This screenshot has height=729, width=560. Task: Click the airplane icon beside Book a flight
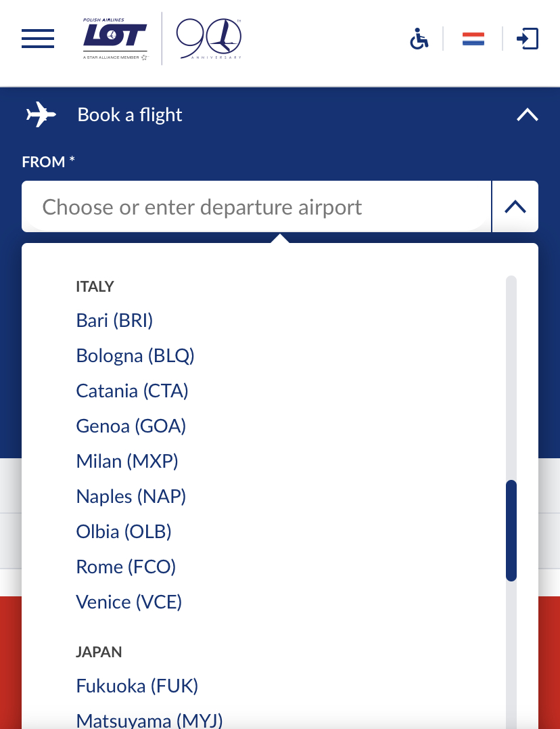pyautogui.click(x=41, y=114)
